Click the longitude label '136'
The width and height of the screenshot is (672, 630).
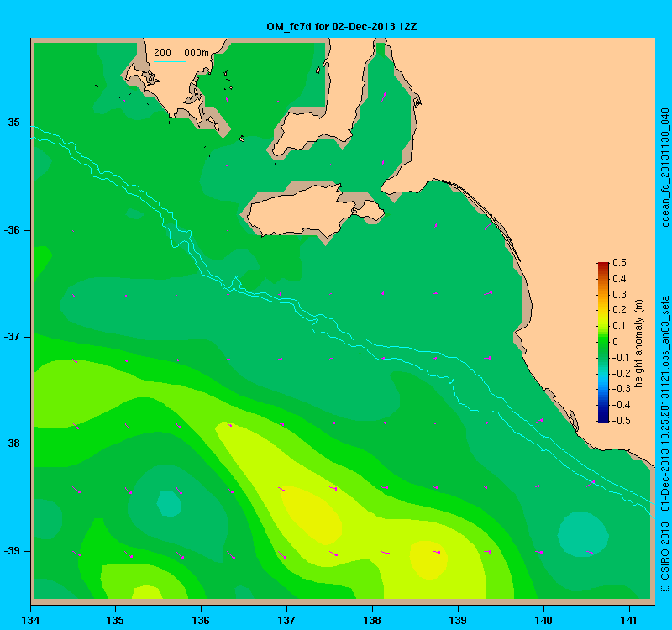point(201,620)
